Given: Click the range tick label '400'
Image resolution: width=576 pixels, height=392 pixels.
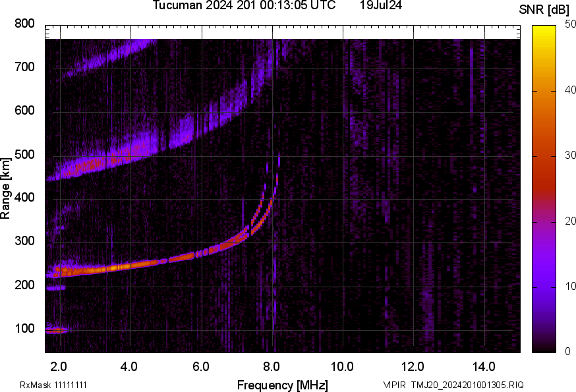Looking at the screenshot, I should click(x=24, y=197).
